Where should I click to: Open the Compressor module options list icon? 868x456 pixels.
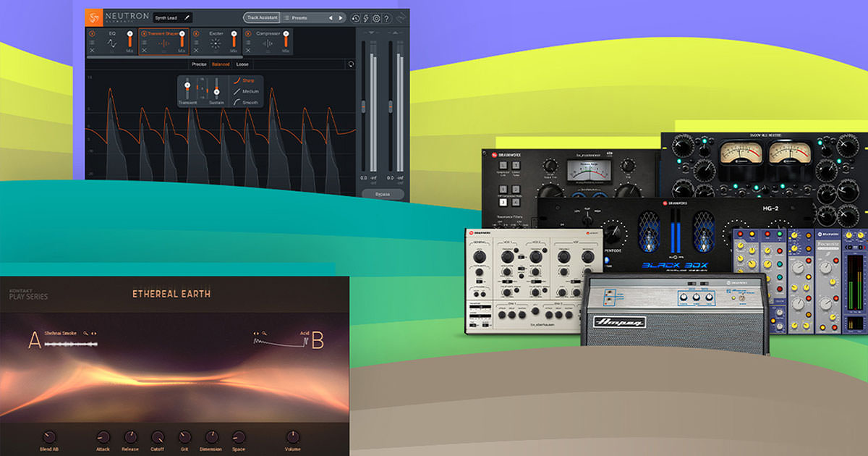[248, 43]
